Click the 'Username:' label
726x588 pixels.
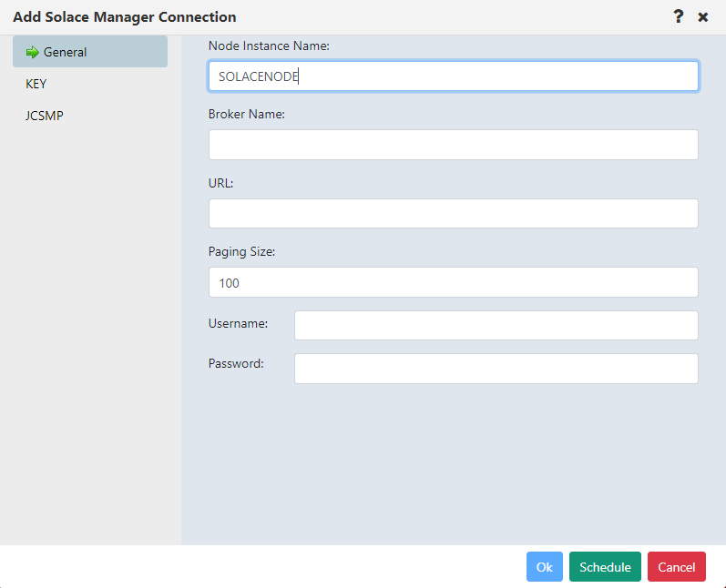click(238, 323)
